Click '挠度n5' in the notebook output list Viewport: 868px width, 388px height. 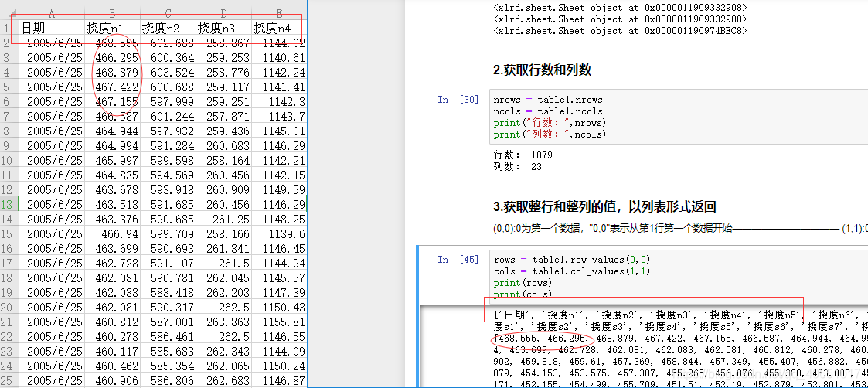779,315
